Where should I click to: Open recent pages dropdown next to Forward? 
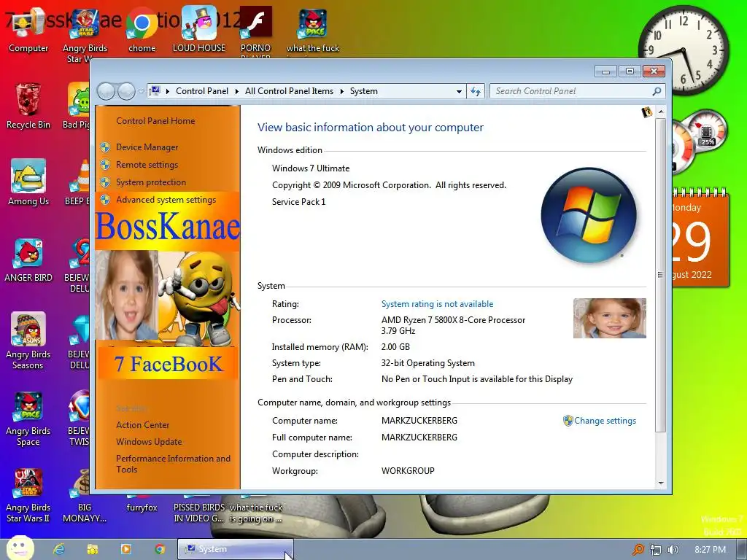[141, 91]
